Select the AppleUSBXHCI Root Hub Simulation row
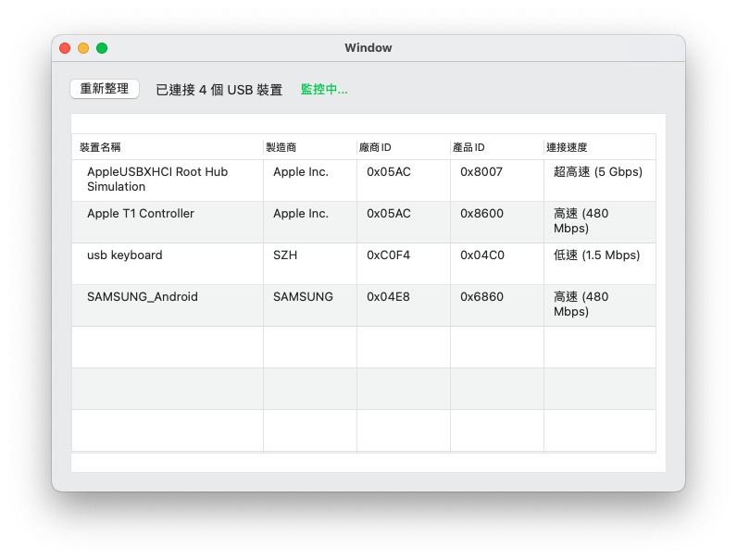The height and width of the screenshot is (560, 737). pyautogui.click(x=157, y=180)
